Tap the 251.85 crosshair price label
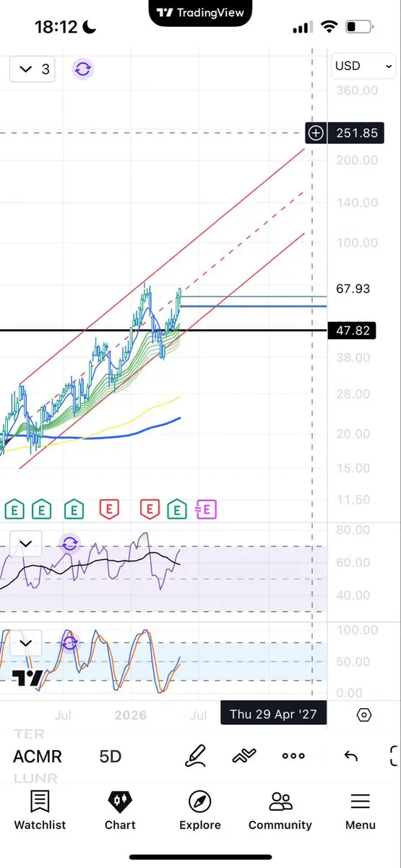 coord(356,133)
